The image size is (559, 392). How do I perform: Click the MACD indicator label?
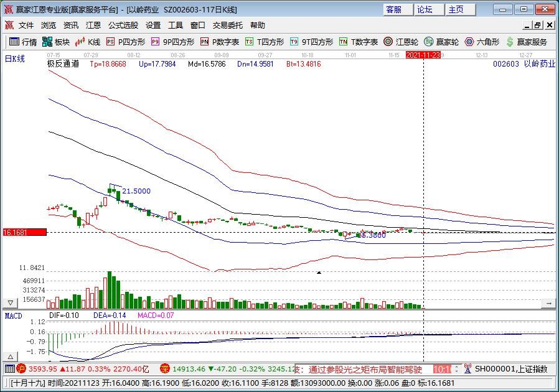(13, 315)
